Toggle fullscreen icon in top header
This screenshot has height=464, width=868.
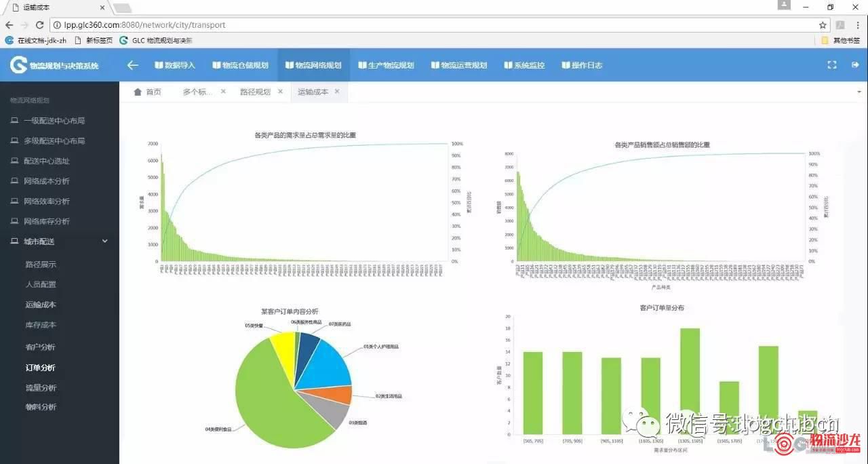click(832, 65)
